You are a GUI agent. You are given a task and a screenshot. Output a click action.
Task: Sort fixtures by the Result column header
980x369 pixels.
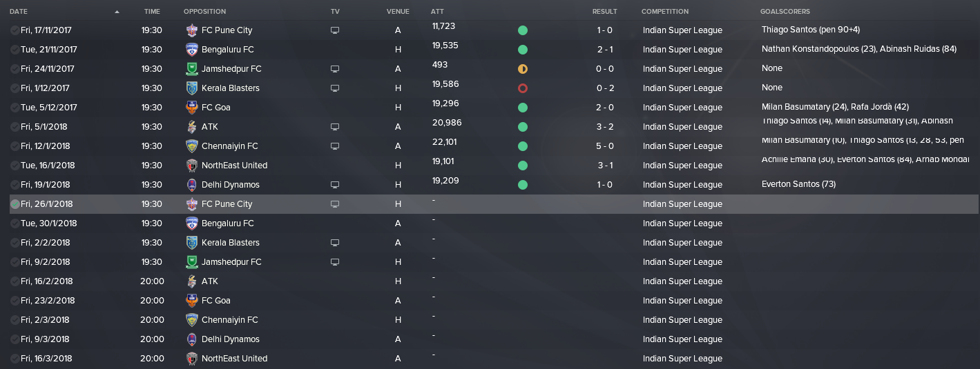604,12
